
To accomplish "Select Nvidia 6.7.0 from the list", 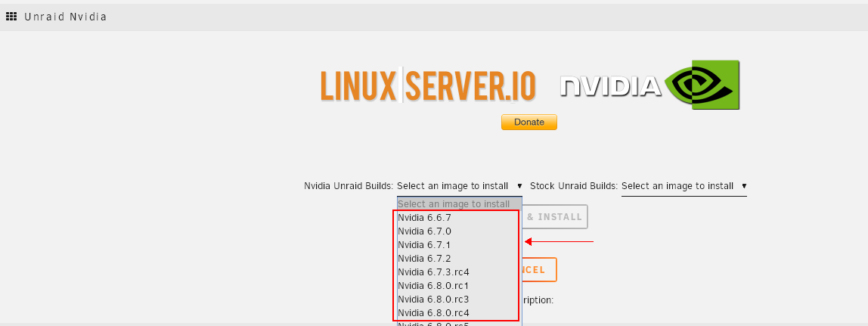I will (460, 231).
